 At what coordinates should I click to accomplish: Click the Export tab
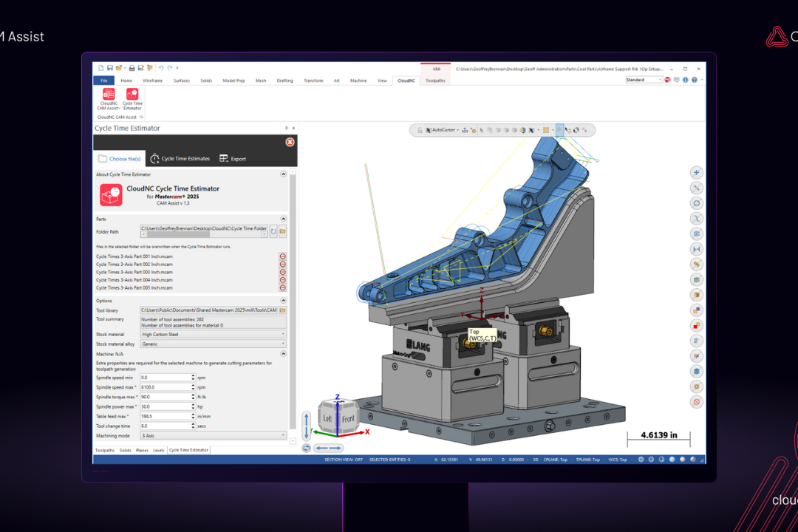(x=233, y=159)
